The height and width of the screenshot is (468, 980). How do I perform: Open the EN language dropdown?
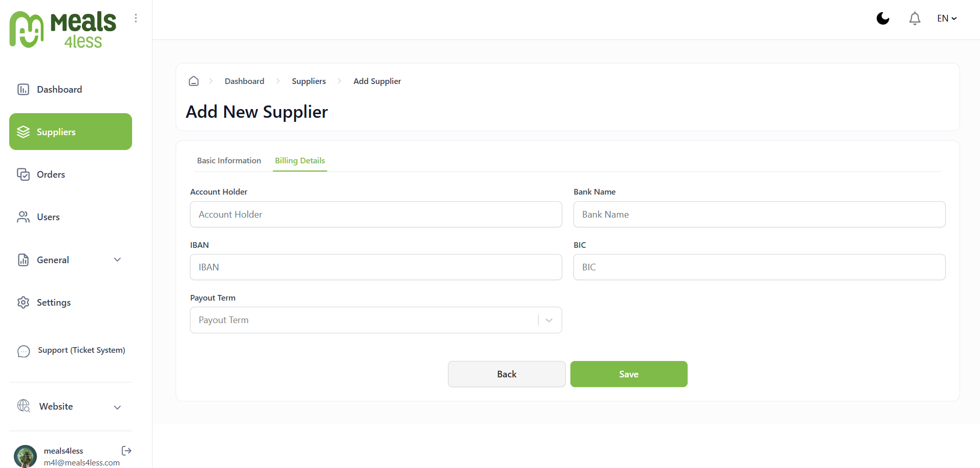947,18
